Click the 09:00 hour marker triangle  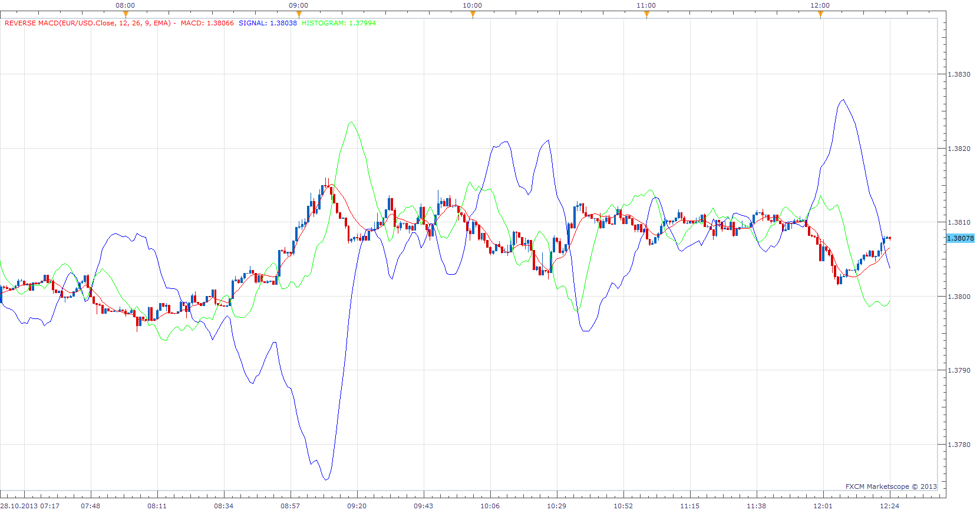tap(299, 14)
